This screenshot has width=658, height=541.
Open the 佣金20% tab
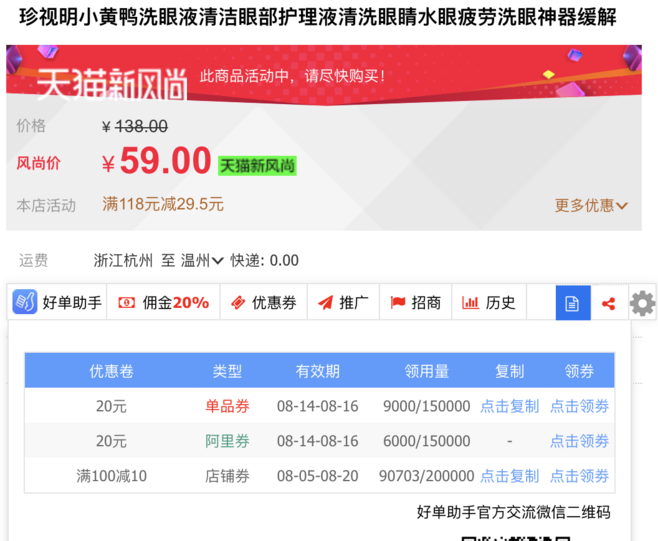(163, 303)
